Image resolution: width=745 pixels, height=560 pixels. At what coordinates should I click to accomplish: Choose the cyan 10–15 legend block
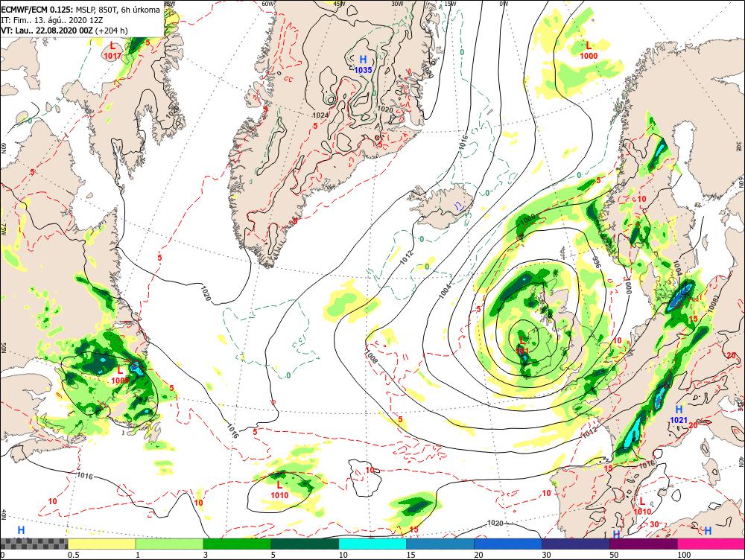372,544
